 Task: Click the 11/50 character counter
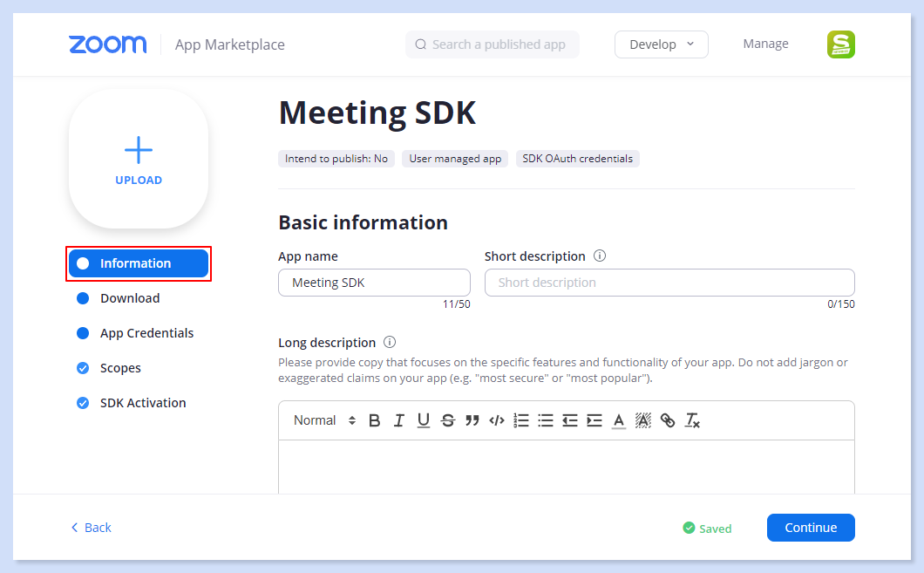457,304
